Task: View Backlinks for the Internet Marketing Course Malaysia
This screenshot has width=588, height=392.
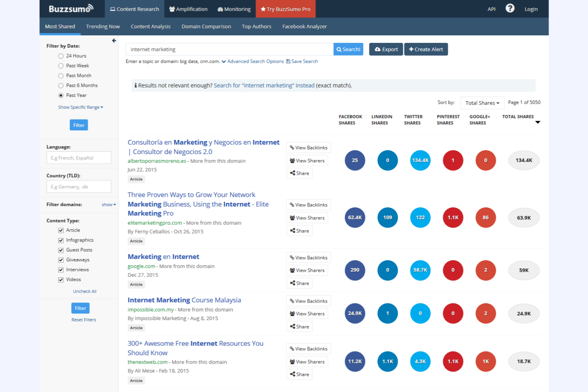Action: tap(308, 301)
